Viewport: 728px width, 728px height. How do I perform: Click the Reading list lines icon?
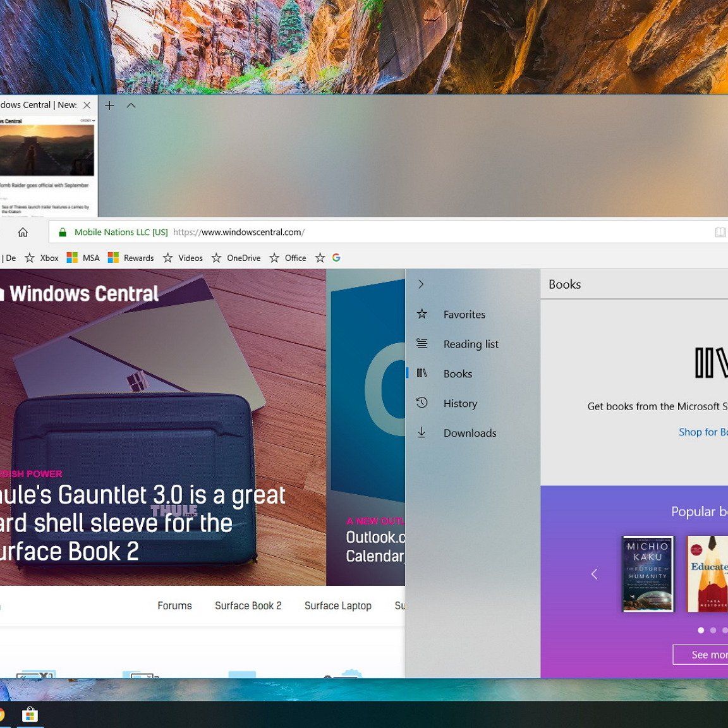pyautogui.click(x=422, y=344)
